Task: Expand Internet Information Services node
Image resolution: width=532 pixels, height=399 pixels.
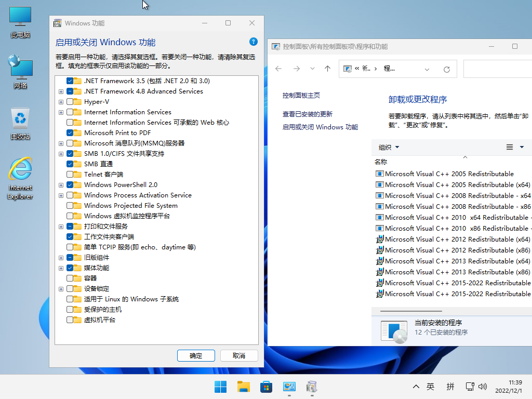Action: (x=61, y=112)
